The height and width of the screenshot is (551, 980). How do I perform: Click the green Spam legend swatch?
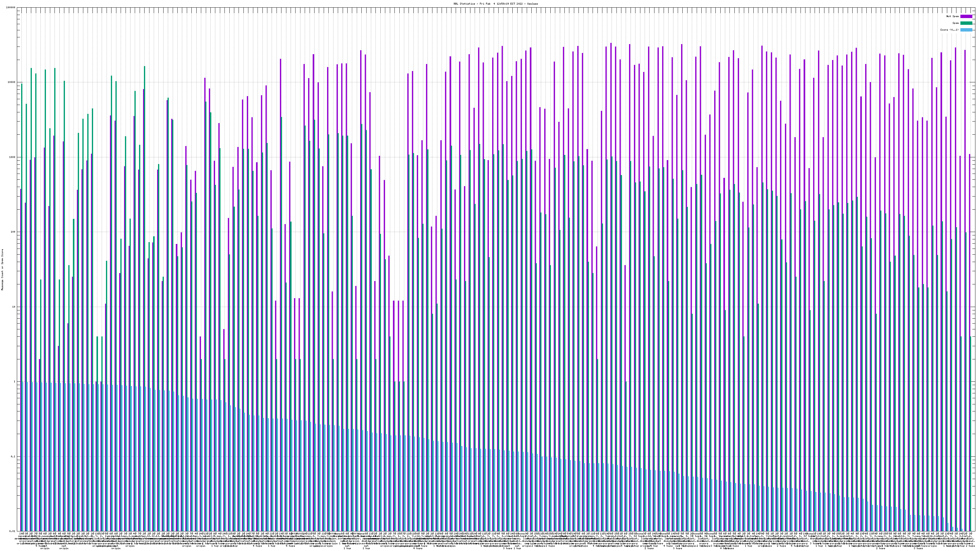966,23
